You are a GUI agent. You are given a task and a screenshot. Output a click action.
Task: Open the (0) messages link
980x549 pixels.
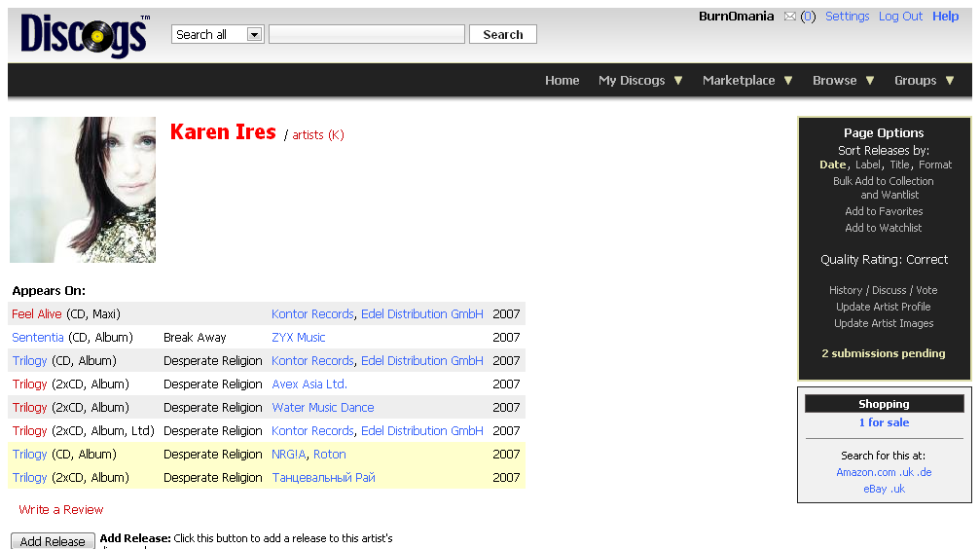(808, 17)
